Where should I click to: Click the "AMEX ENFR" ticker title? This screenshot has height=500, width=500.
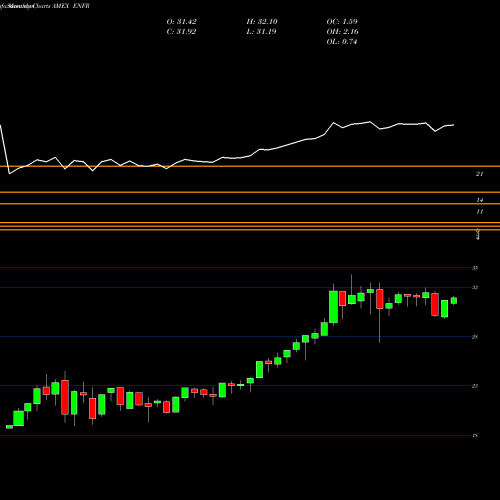pos(71,6)
